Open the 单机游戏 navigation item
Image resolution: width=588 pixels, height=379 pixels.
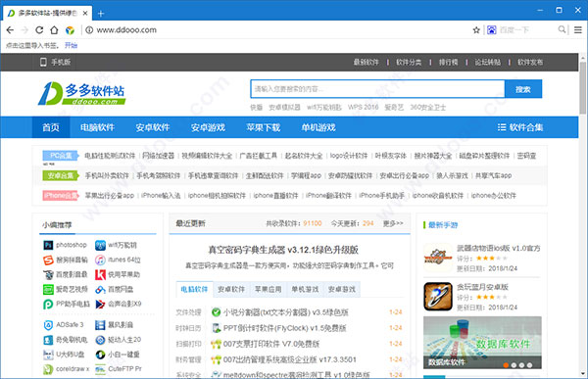coord(318,127)
